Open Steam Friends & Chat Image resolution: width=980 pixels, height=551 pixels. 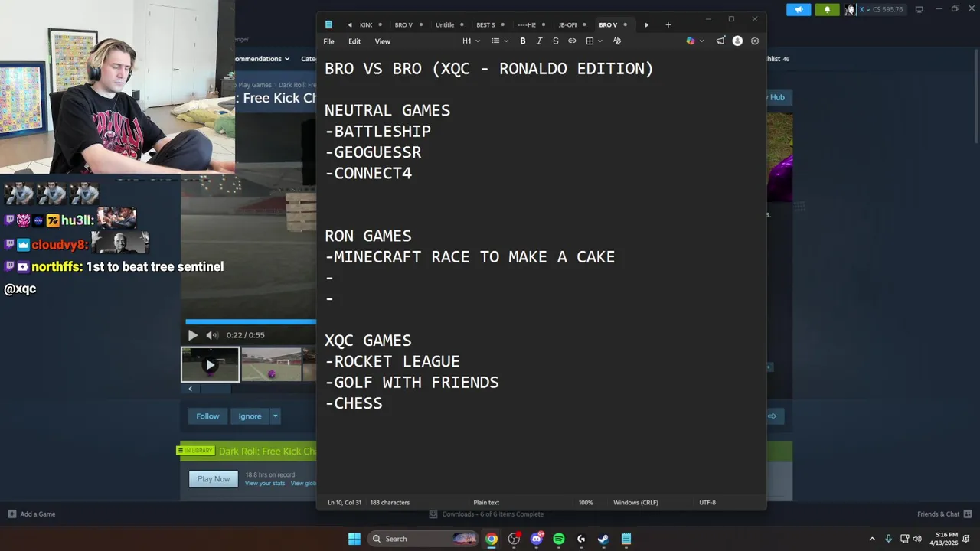coord(944,514)
